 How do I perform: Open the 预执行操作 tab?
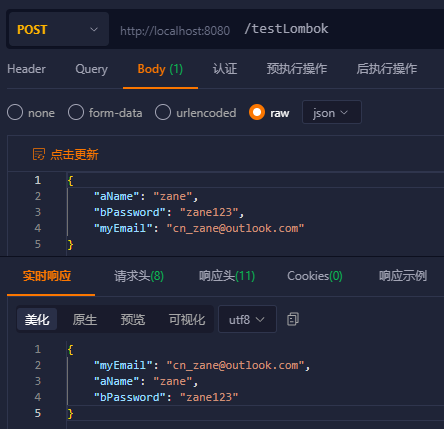point(297,69)
